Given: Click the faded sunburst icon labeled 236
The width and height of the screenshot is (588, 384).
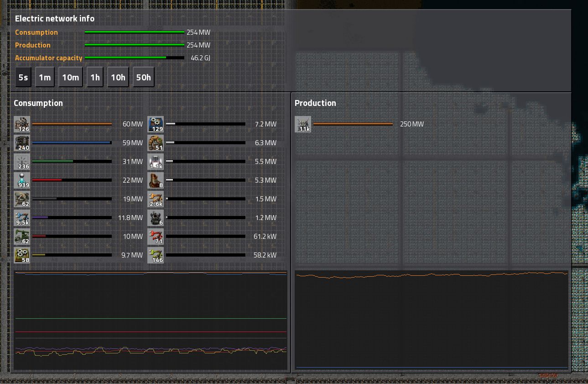Looking at the screenshot, I should (x=22, y=162).
